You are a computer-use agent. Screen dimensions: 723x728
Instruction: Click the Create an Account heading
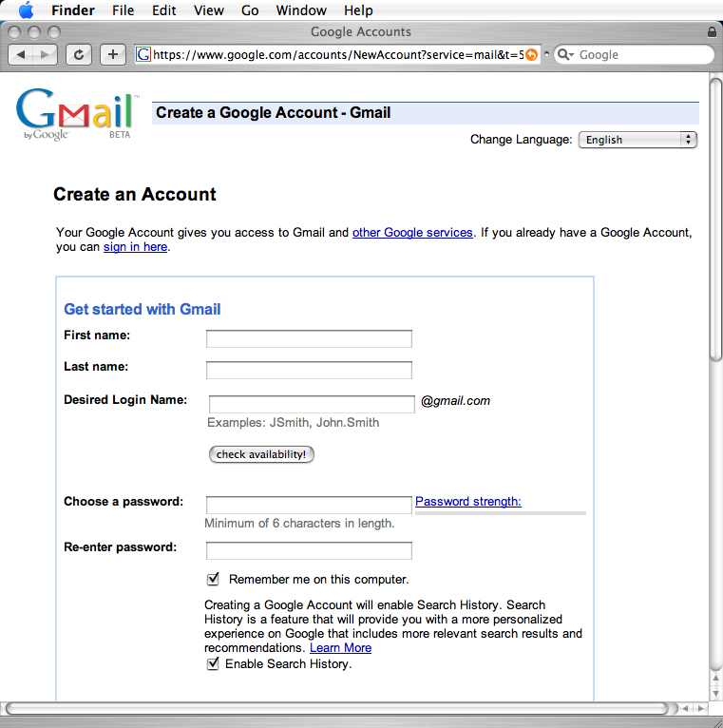tap(135, 194)
